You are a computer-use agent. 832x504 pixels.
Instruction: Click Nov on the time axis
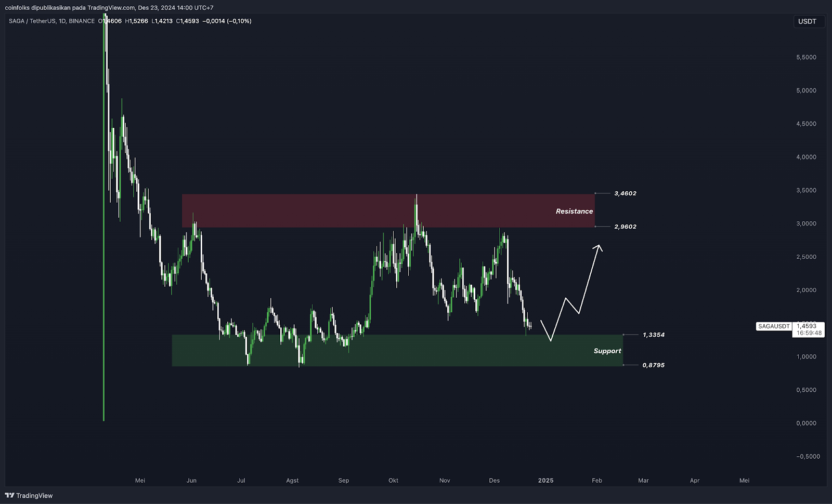pos(445,481)
